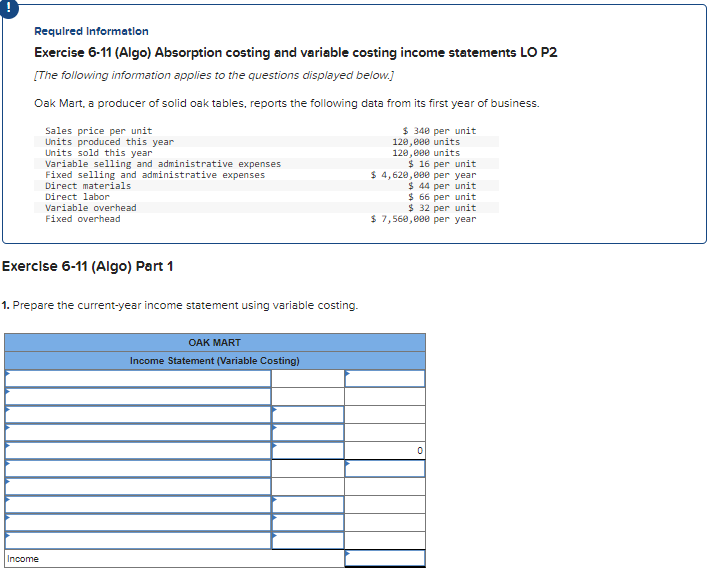Click the $ 340 per unit value
This screenshot has width=718, height=578.
pyautogui.click(x=439, y=131)
